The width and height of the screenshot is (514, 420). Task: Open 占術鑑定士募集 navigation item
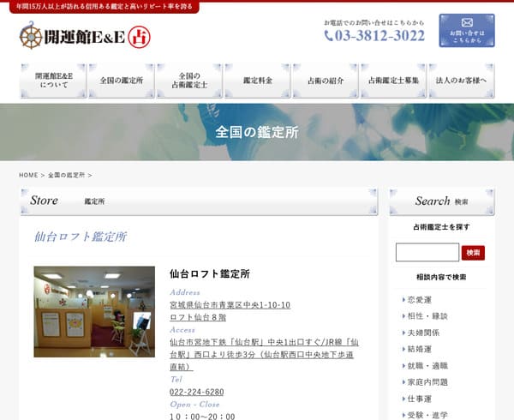click(393, 81)
